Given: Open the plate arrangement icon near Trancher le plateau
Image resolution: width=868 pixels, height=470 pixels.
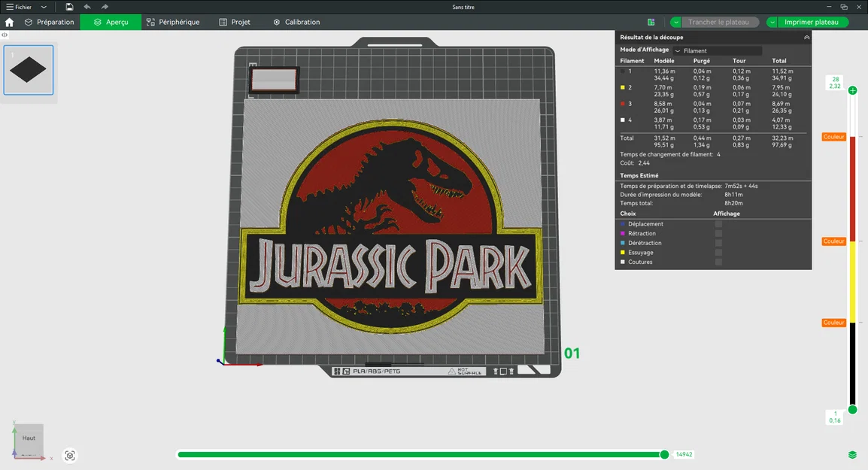Looking at the screenshot, I should (x=651, y=22).
